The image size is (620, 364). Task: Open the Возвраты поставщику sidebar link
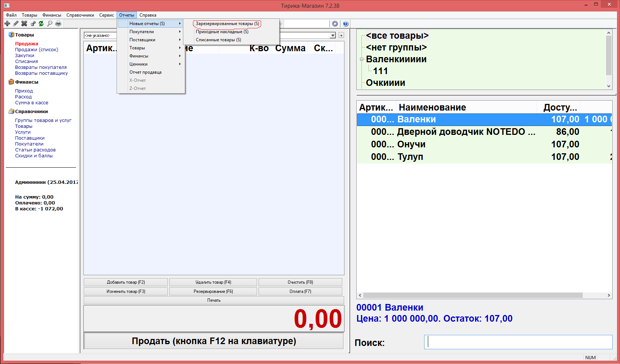tap(41, 73)
